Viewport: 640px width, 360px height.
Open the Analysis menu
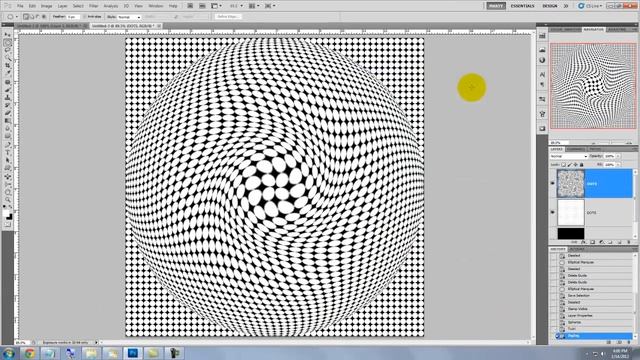(110, 6)
